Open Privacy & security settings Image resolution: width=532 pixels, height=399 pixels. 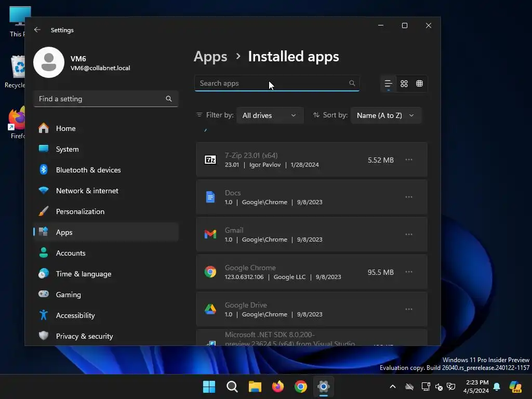pos(106,336)
